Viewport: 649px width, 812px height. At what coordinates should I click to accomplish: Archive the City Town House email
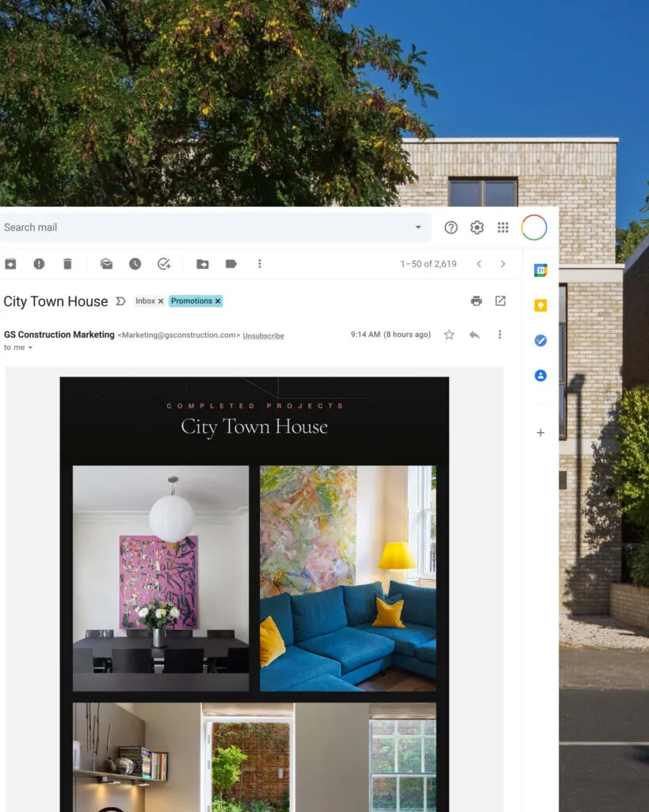click(10, 264)
